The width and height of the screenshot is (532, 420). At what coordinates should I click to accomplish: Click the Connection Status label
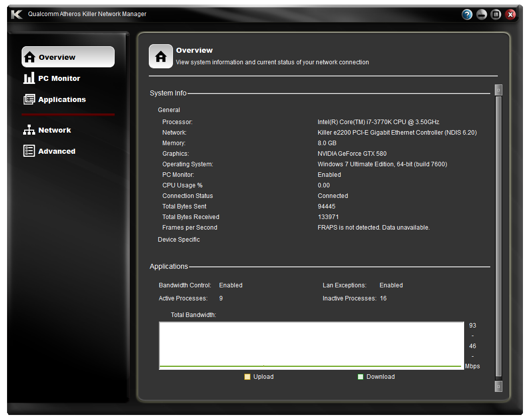(x=187, y=195)
